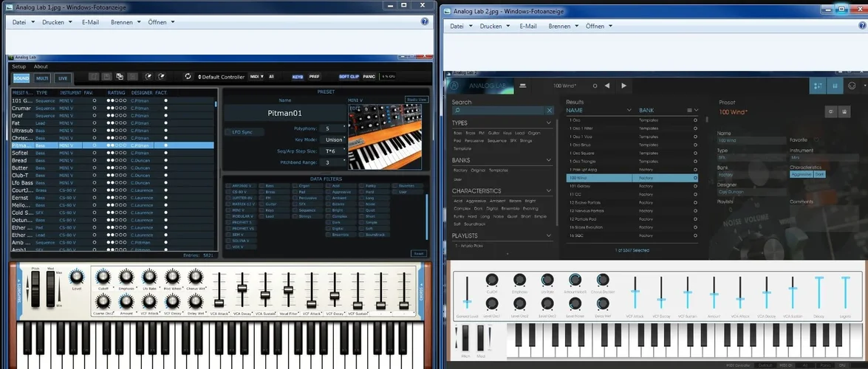Click the PANIC button in Analog Lab 1
Image resolution: width=868 pixels, height=369 pixels.
click(x=369, y=76)
